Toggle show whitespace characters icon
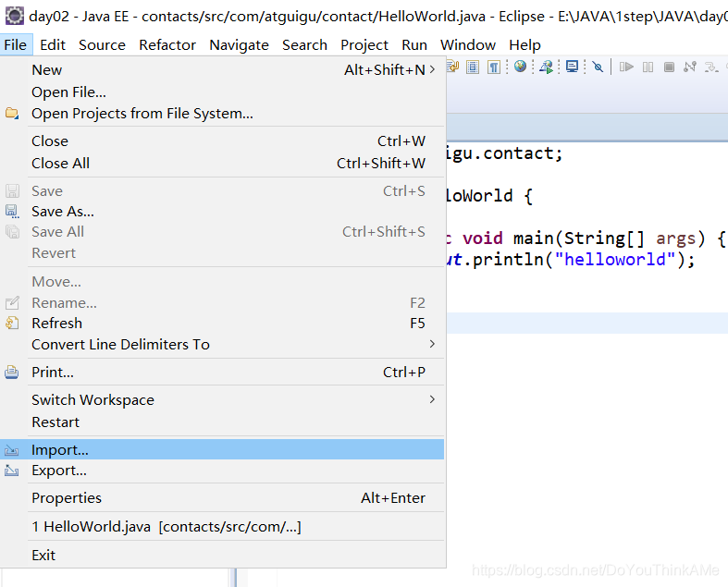728x587 pixels. pyautogui.click(x=494, y=67)
